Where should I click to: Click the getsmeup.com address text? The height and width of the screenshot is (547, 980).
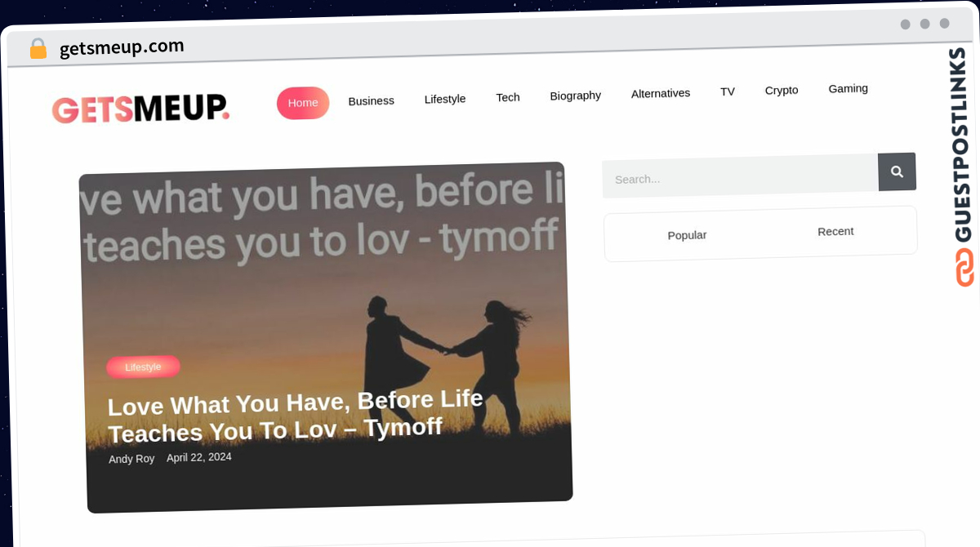(x=122, y=47)
